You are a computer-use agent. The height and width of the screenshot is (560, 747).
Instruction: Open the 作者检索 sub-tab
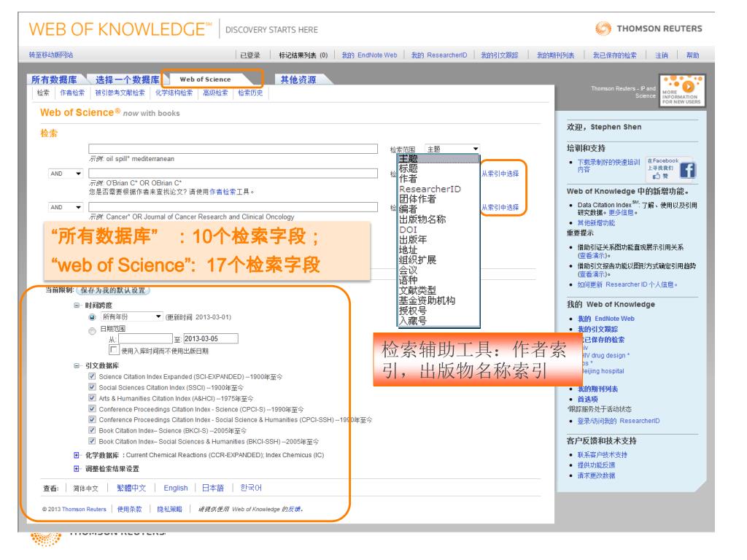pyautogui.click(x=72, y=93)
